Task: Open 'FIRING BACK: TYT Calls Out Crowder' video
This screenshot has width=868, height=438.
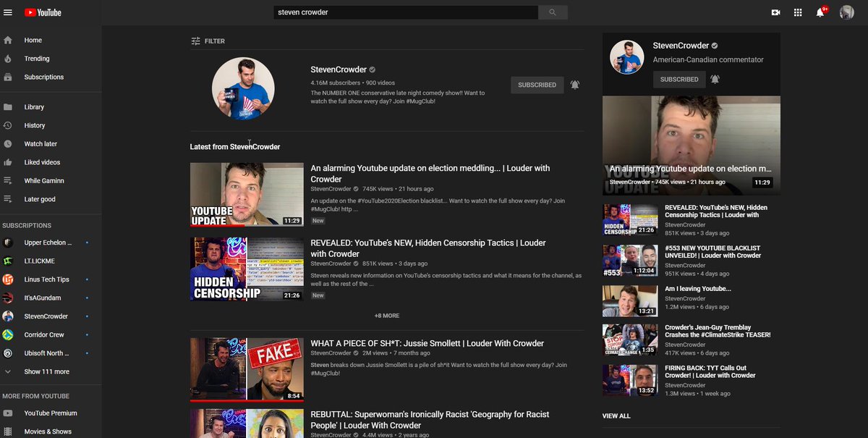Action: 710,371
